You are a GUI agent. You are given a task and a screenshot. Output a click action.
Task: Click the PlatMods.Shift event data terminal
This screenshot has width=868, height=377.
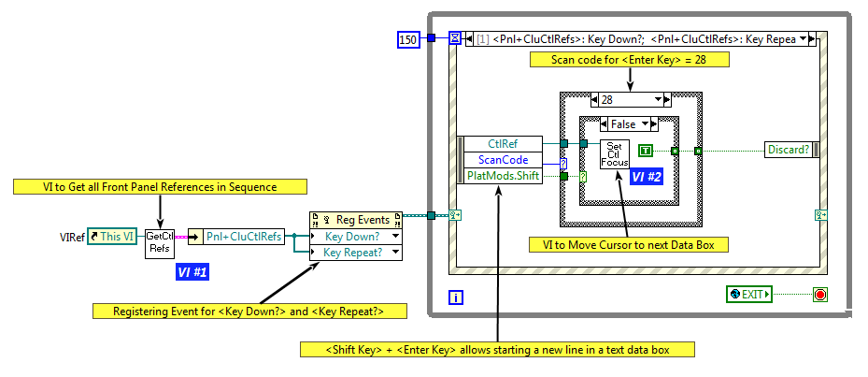503,176
